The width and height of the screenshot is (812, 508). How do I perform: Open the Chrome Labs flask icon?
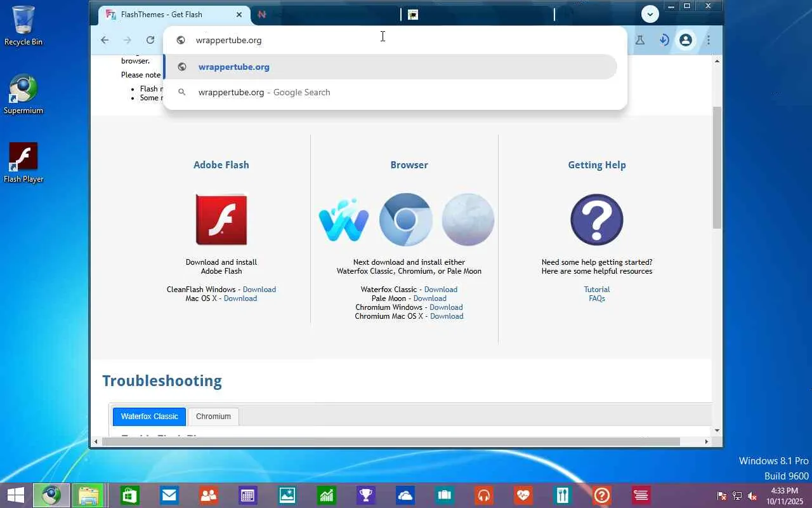coord(640,40)
